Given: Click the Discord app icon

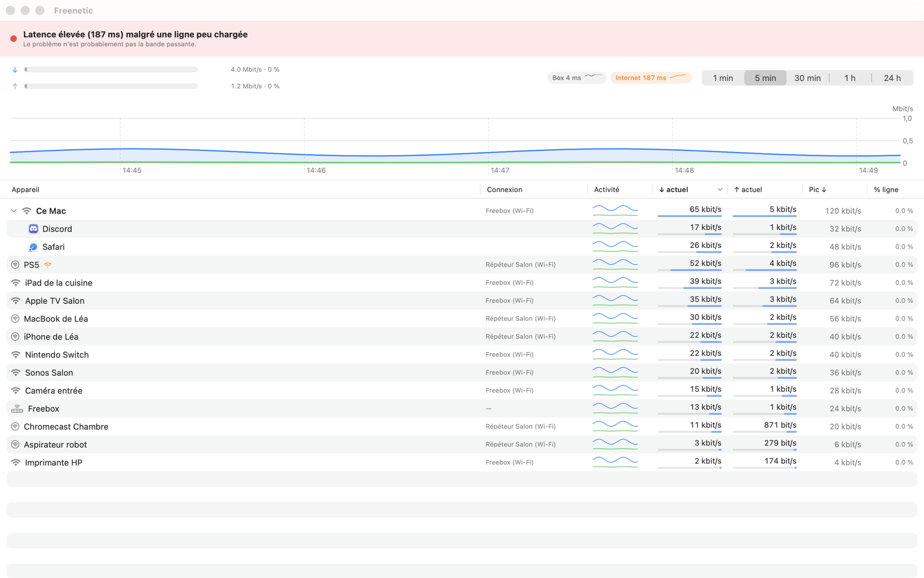Looking at the screenshot, I should (x=33, y=229).
